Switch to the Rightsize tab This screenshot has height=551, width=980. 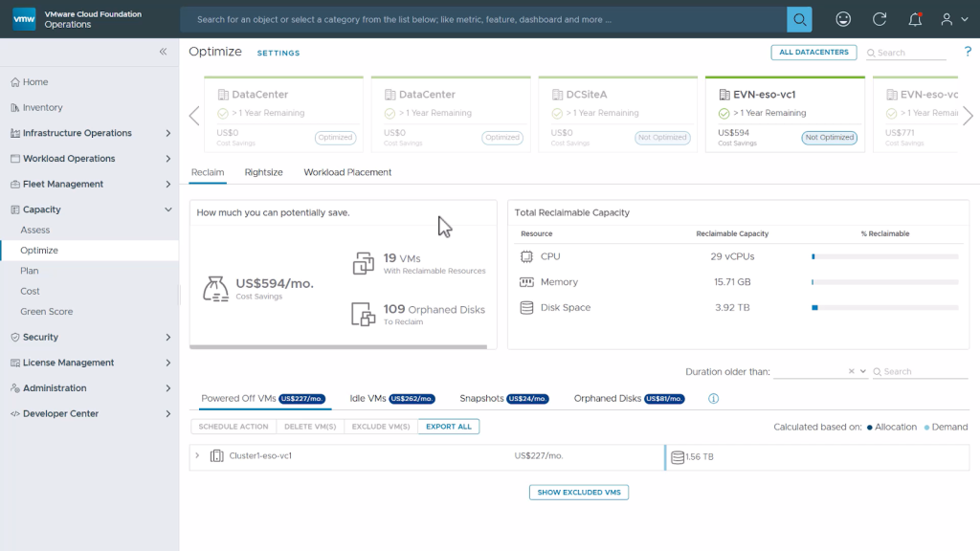coord(263,172)
